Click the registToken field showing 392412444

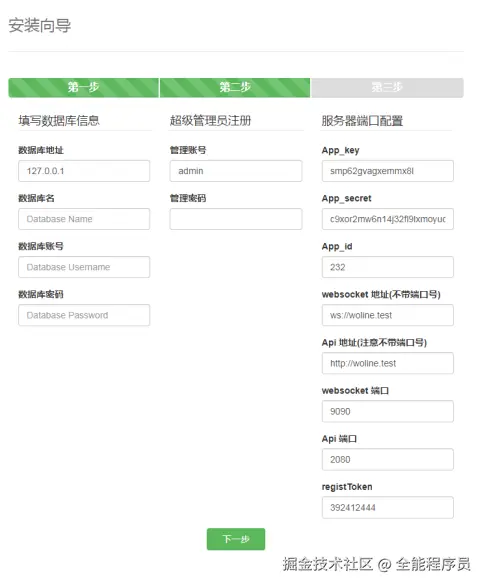[388, 508]
